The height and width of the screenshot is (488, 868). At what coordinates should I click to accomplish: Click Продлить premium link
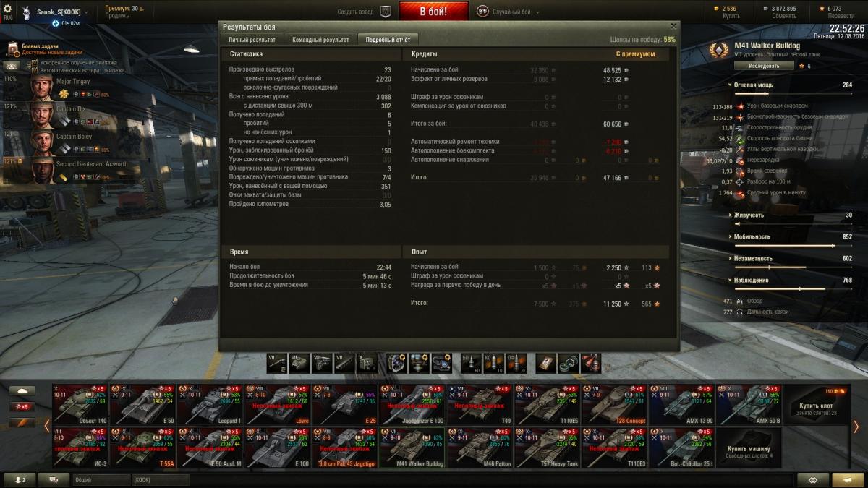click(117, 15)
